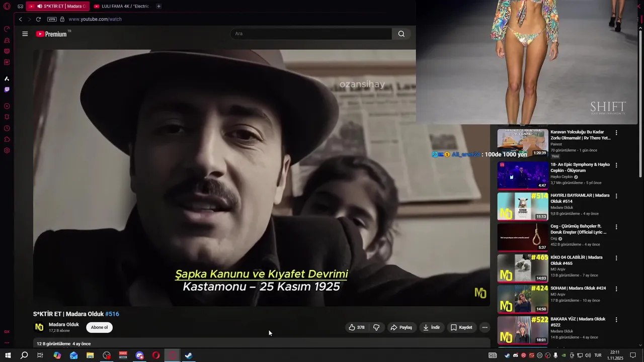The width and height of the screenshot is (644, 362).
Task: Switch TUR keyboard language indicator
Action: (598, 355)
